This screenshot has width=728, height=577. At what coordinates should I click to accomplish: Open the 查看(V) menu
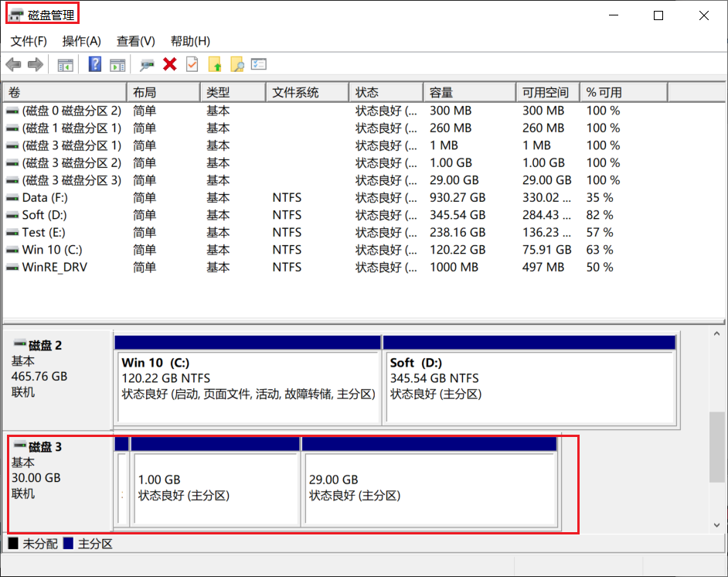tap(135, 41)
